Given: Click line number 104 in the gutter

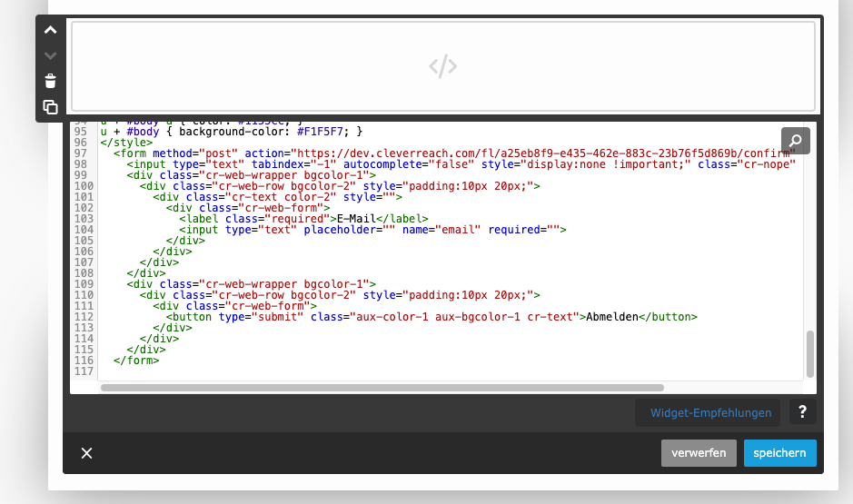Looking at the screenshot, I should tap(84, 230).
